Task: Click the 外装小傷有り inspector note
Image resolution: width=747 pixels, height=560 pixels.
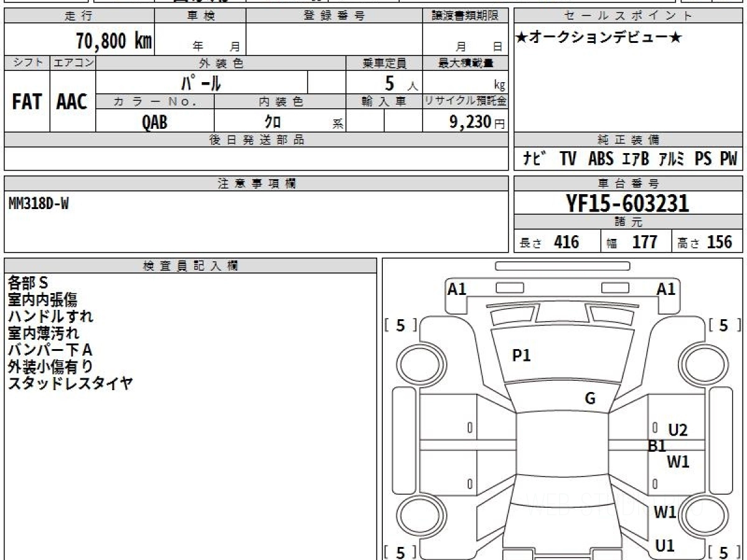Action: (50, 367)
